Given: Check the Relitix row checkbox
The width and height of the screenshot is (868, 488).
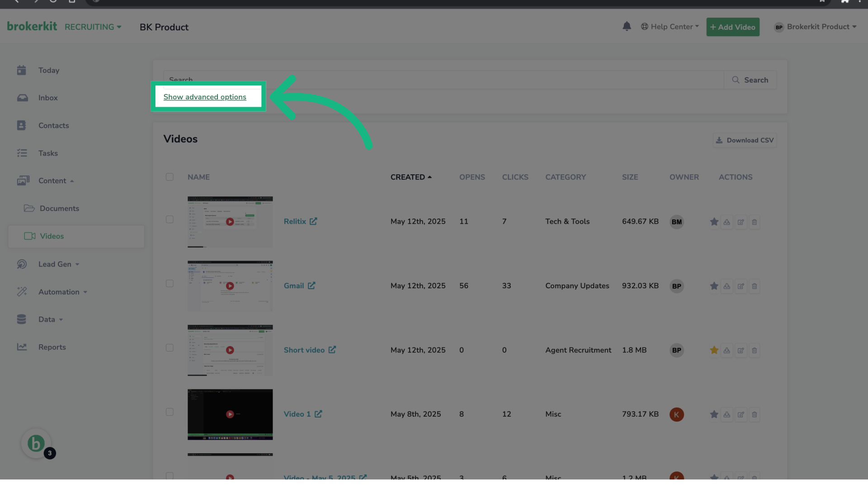Looking at the screenshot, I should click(170, 219).
